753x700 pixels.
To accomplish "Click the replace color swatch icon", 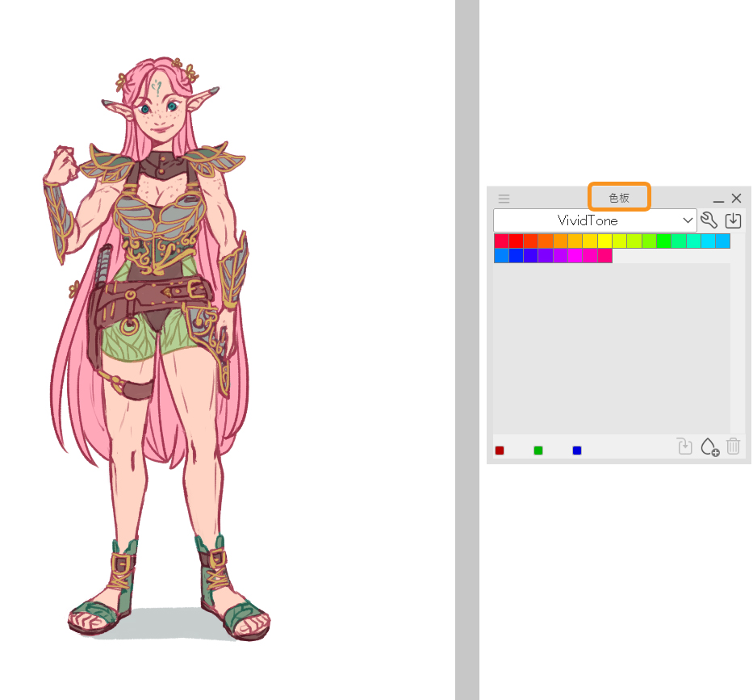I will 684,446.
